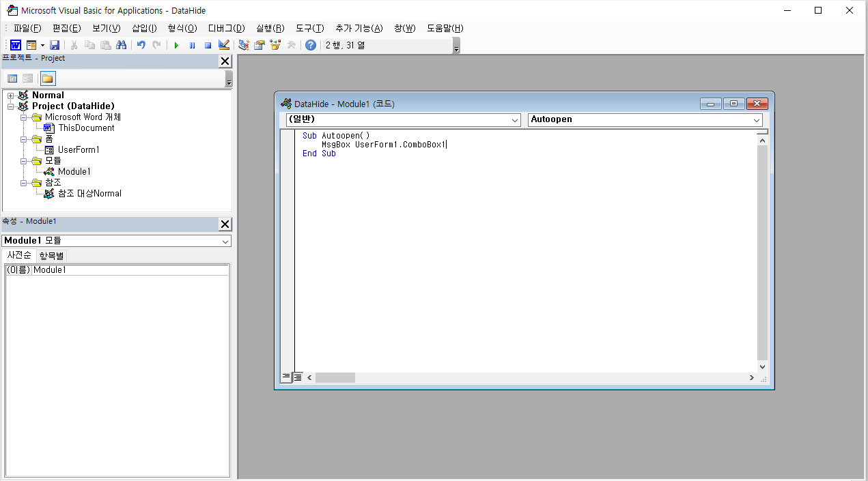Restore the Module1 code window
The height and width of the screenshot is (481, 868).
[733, 104]
